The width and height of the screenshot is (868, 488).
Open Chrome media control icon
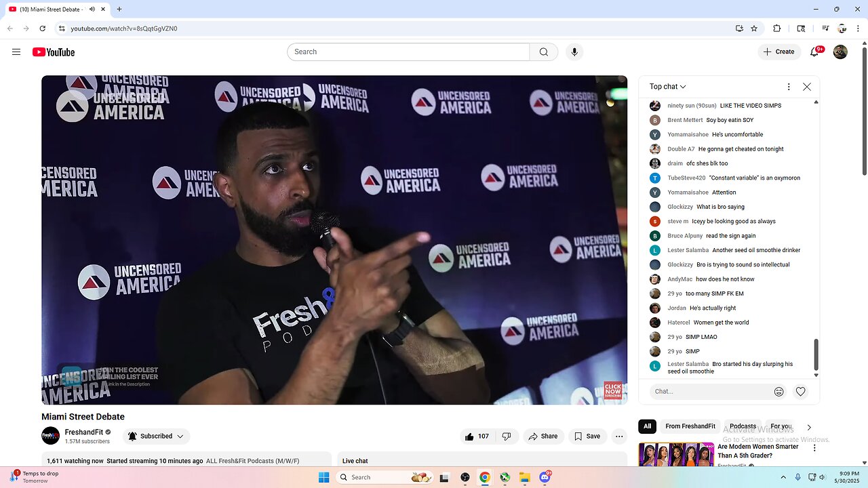[825, 28]
